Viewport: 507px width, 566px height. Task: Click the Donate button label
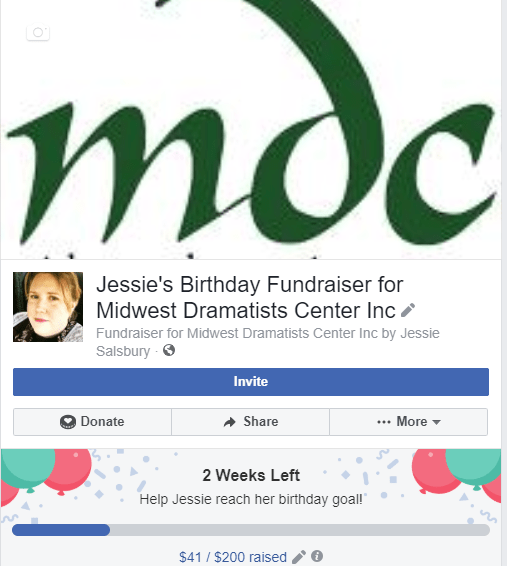click(x=102, y=422)
